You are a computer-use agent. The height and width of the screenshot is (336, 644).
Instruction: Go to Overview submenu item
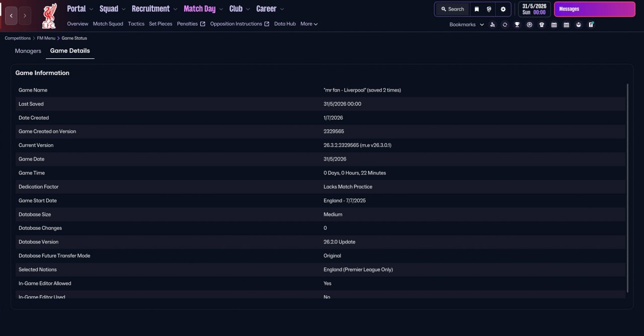click(x=77, y=24)
